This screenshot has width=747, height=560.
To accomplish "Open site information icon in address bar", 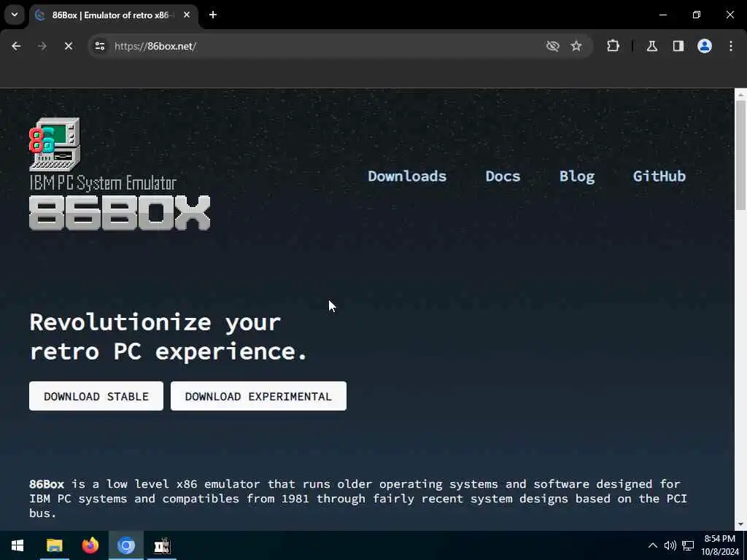I will 99,46.
